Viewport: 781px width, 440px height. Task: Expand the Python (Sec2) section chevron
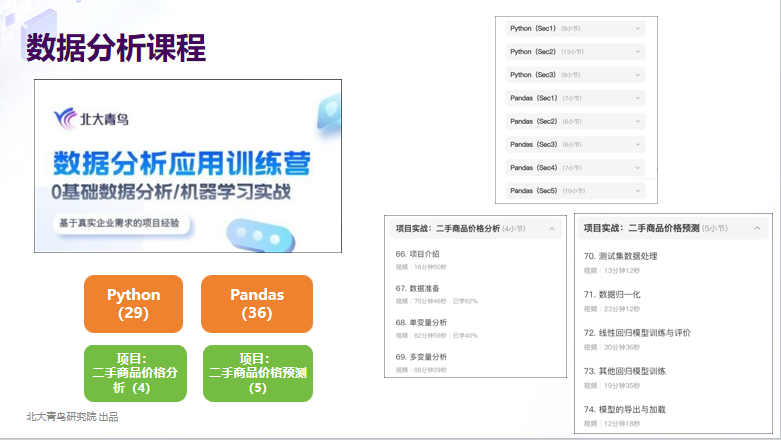point(638,52)
